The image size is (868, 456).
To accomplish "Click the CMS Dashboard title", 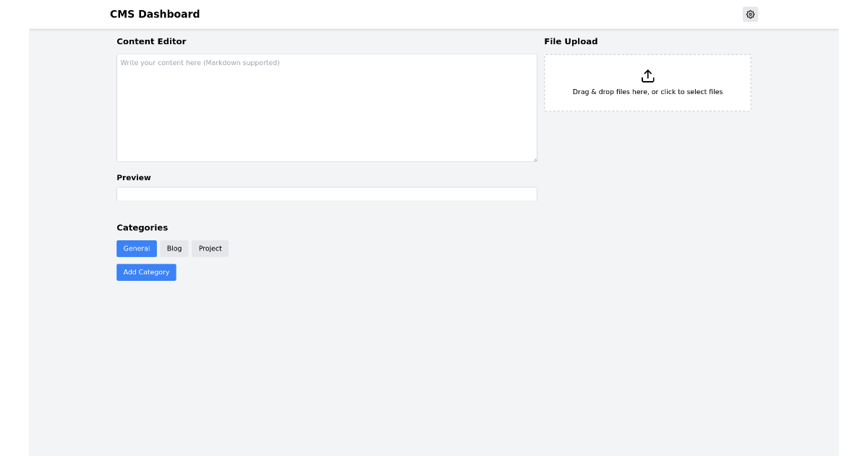I will (154, 14).
